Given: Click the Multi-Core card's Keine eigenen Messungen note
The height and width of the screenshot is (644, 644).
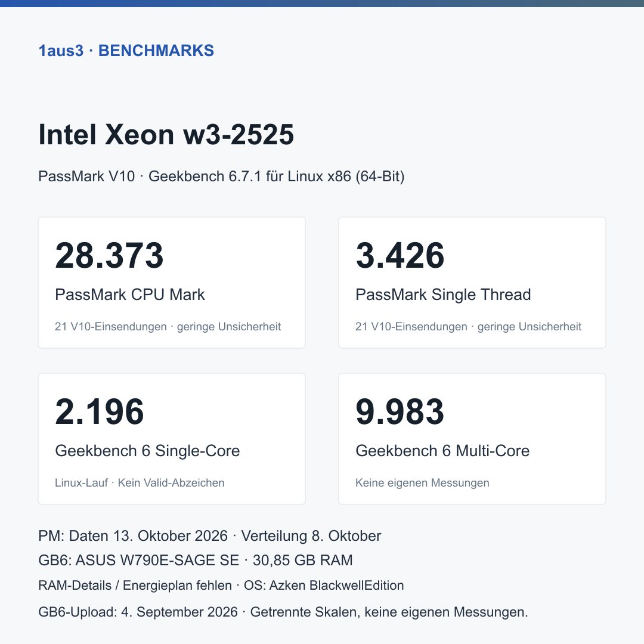Looking at the screenshot, I should [422, 482].
